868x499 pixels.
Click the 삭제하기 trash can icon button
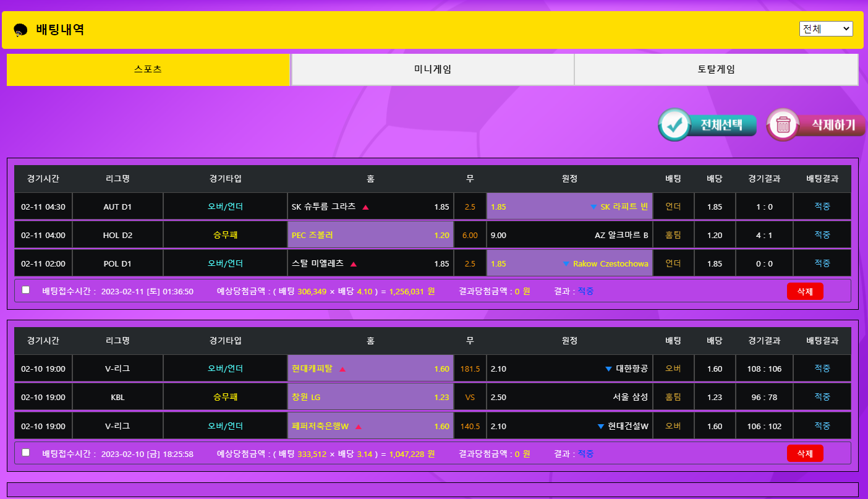pos(784,125)
